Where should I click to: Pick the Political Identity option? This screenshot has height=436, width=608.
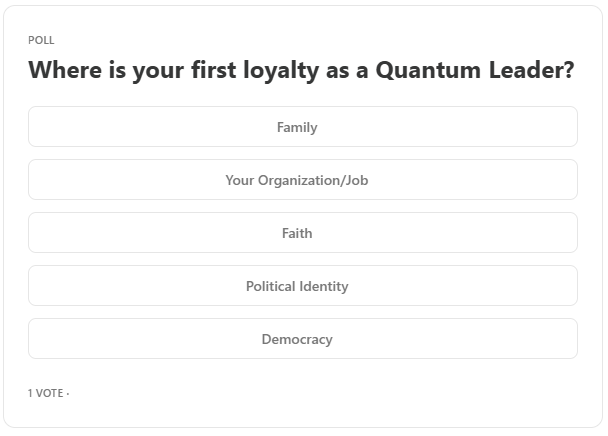coord(302,286)
